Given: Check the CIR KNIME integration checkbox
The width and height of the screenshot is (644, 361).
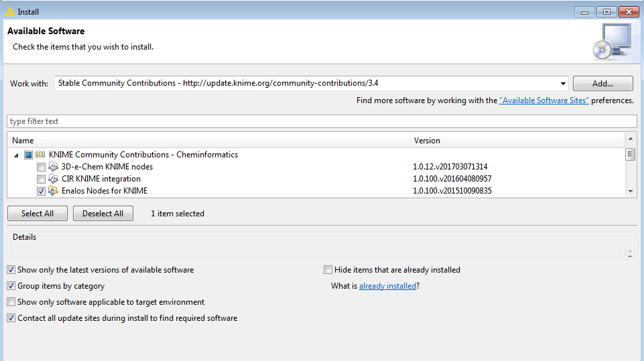Looking at the screenshot, I should pos(41,179).
